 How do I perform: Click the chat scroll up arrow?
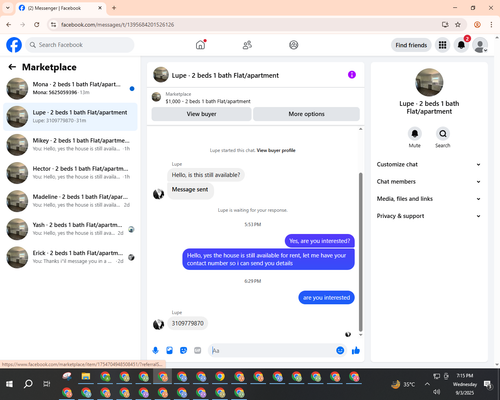coord(360,129)
